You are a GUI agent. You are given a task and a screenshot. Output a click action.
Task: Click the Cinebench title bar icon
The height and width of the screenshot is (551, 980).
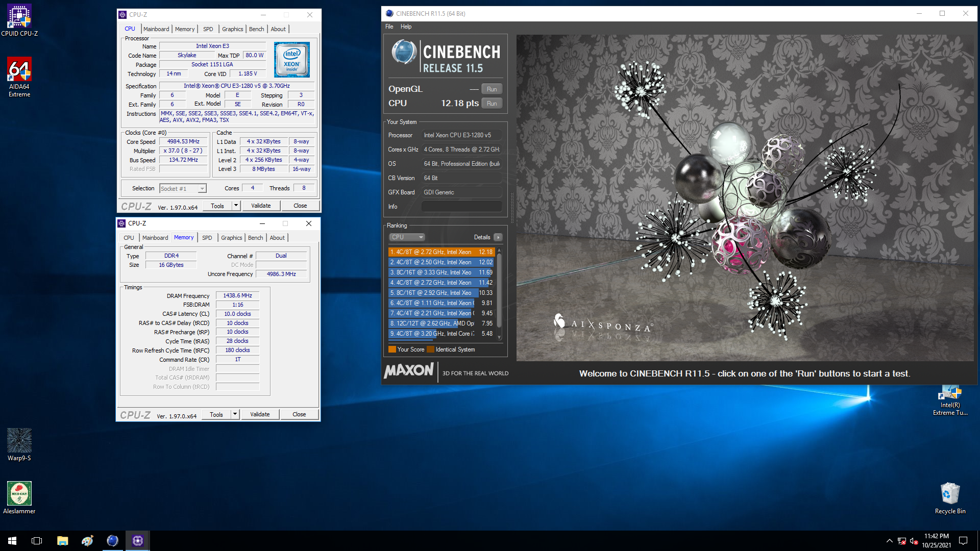point(389,14)
